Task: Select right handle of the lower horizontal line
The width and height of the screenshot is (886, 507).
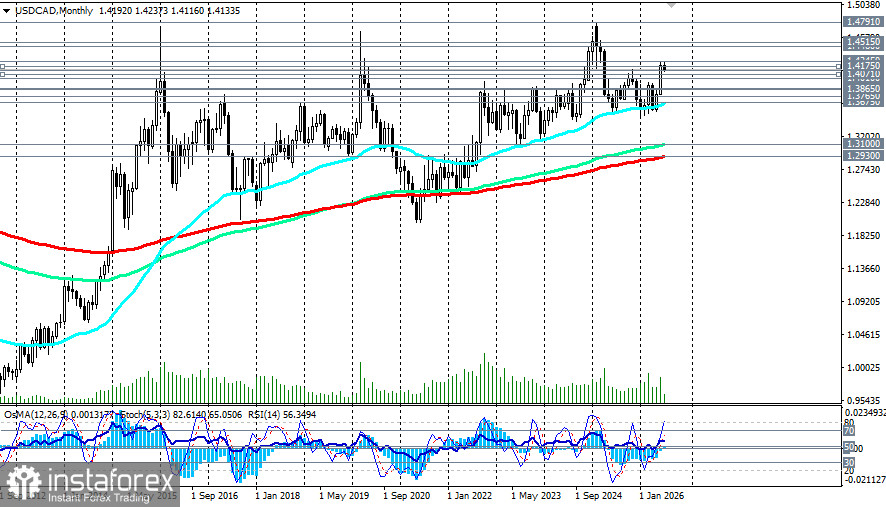Action: pos(839,74)
